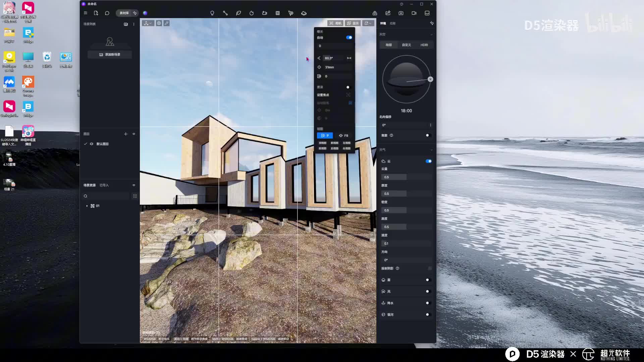The width and height of the screenshot is (644, 362).
Task: Switch to the HDRI sky tab
Action: coord(424,45)
